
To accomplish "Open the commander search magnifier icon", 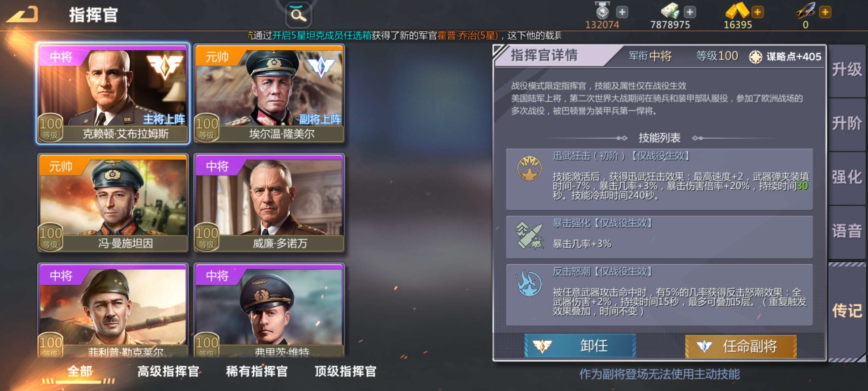I will (298, 15).
